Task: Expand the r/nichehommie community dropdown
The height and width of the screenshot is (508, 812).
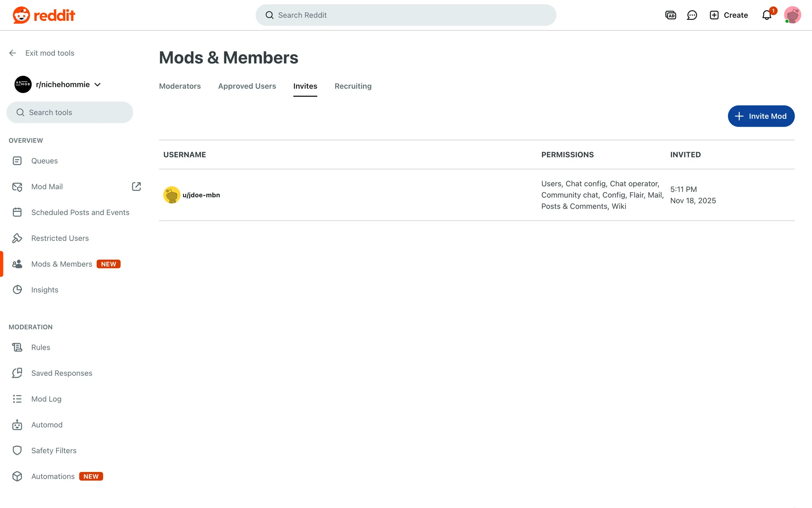Action: pyautogui.click(x=98, y=85)
